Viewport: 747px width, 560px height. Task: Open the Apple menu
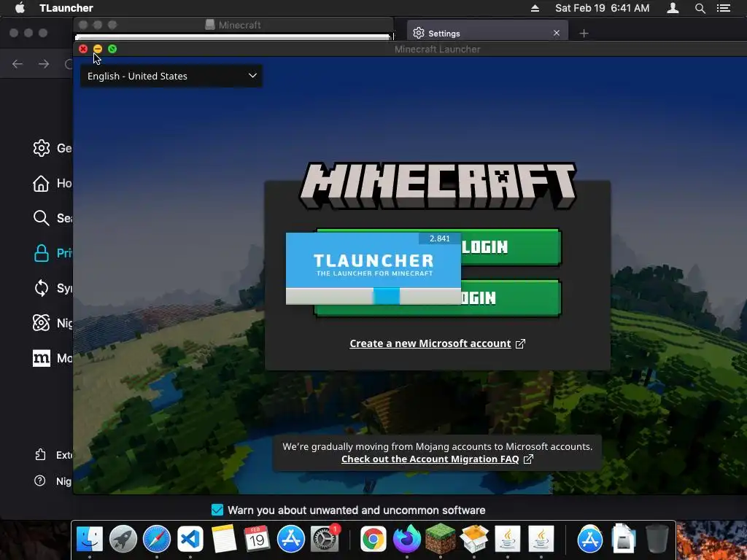pos(20,8)
